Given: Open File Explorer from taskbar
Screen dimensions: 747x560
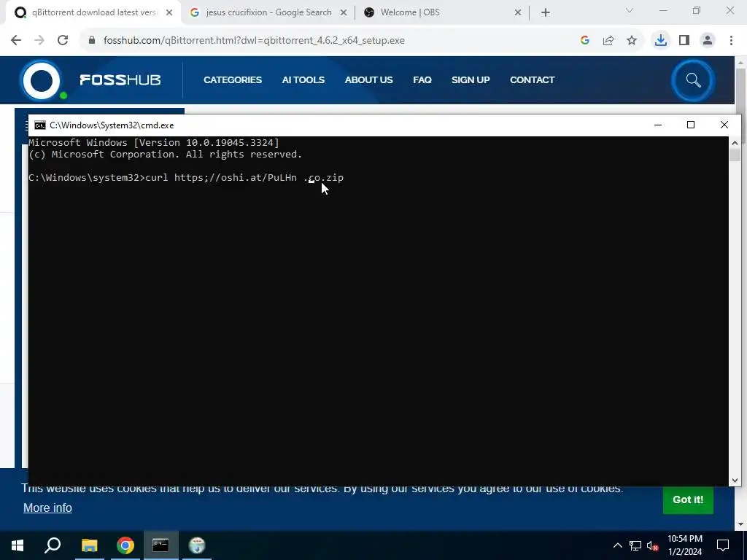Looking at the screenshot, I should [x=90, y=545].
